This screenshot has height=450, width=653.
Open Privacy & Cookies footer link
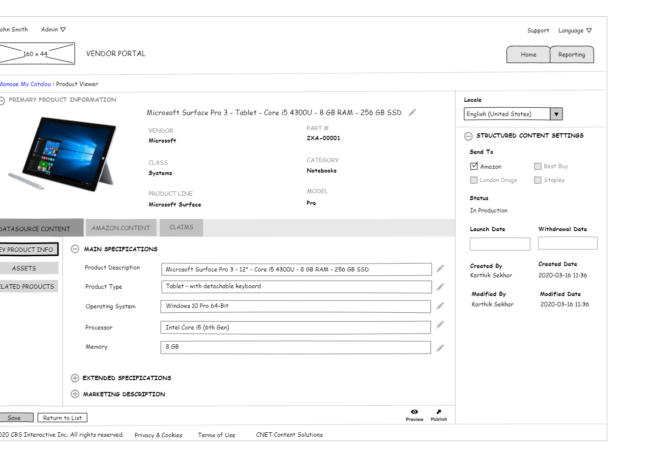click(158, 435)
